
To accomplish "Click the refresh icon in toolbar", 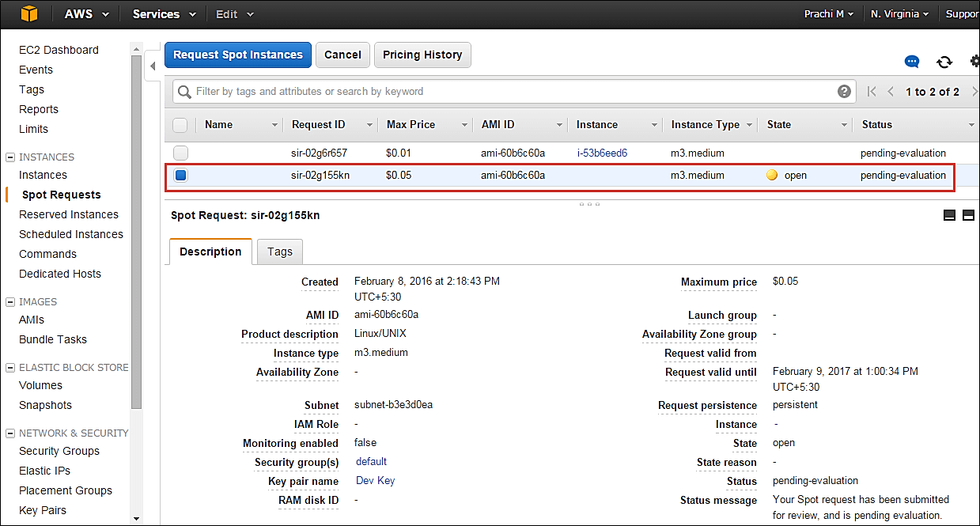I will coord(944,62).
